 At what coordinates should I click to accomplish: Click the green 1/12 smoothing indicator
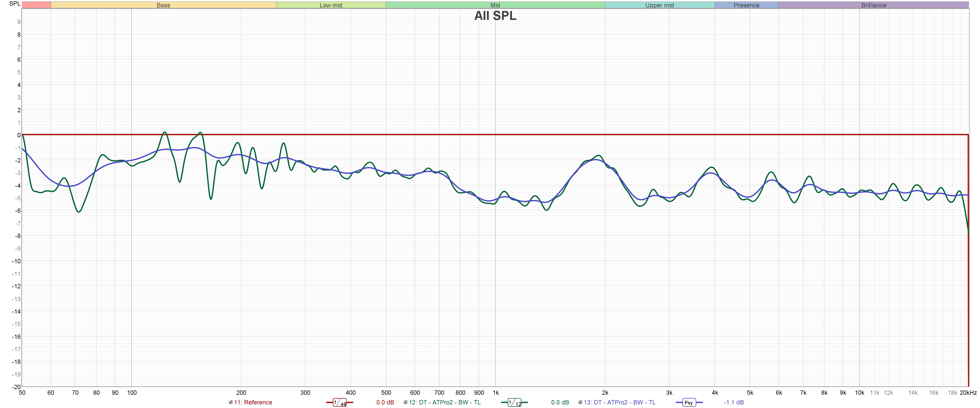tap(514, 403)
